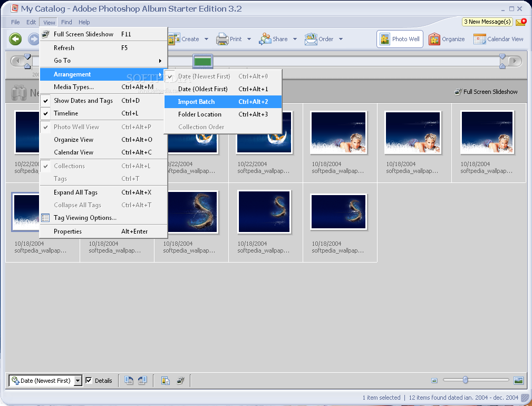
Task: Click status text '12 items found dated ian. 2004 - dec. 2004'
Action: point(463,398)
